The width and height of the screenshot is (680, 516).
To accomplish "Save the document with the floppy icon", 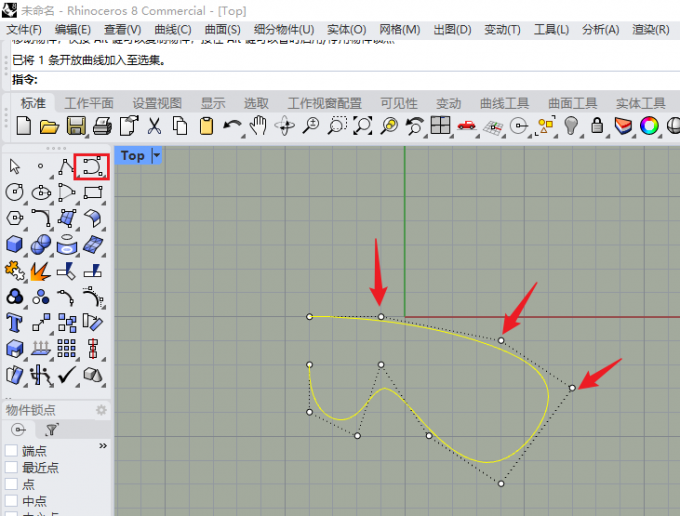I will (75, 126).
